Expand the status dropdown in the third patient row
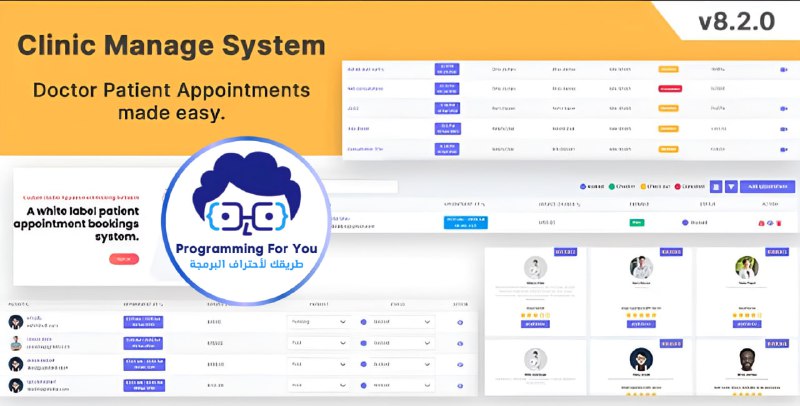This screenshot has width=800, height=406. 402,364
